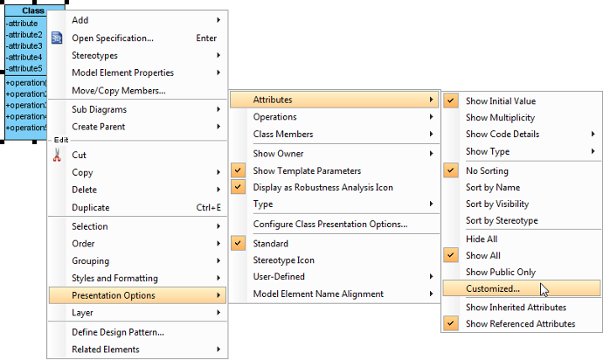Screen dimensions: 603x360
Task: Select the Class shape title
Action: 33,10
